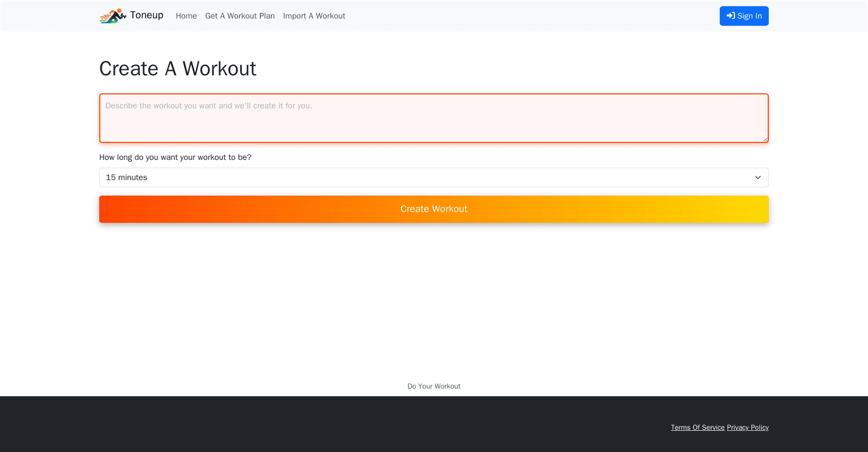This screenshot has width=868, height=452.
Task: Click the text area resize handle
Action: 765,139
